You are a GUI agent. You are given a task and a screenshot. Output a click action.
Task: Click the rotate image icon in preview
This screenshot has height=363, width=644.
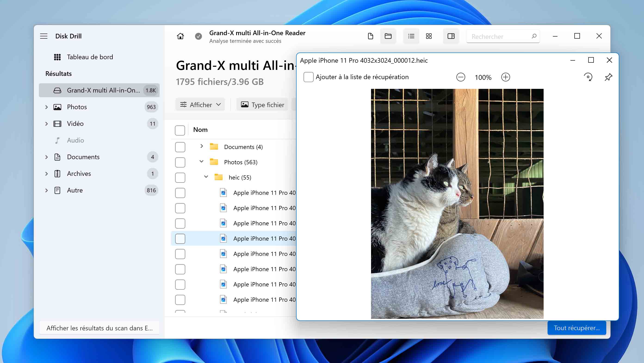click(x=587, y=77)
